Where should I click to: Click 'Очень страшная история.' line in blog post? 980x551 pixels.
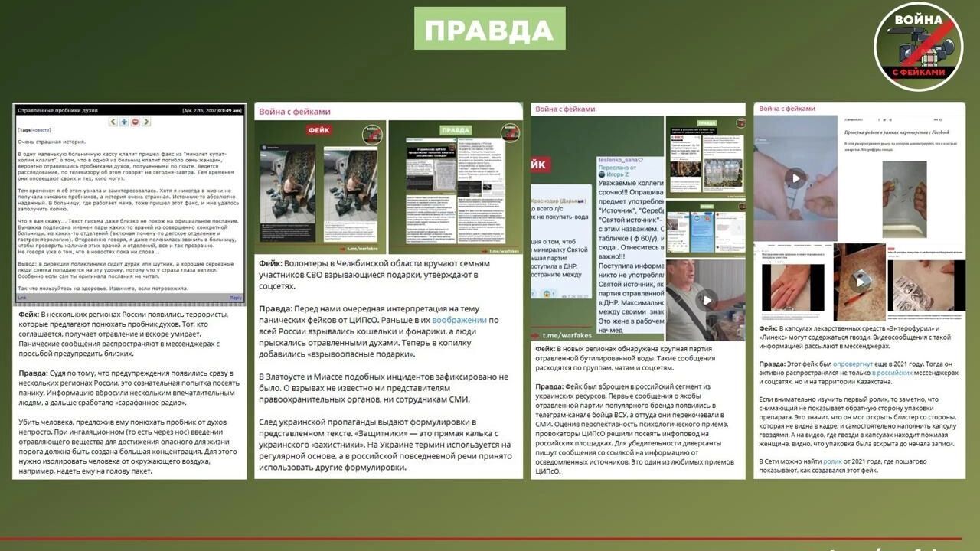(51, 142)
